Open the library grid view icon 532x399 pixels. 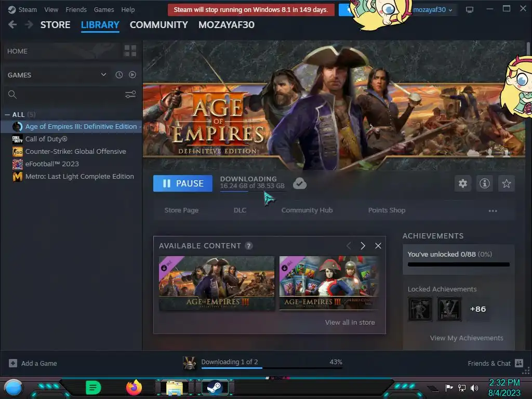tap(130, 51)
